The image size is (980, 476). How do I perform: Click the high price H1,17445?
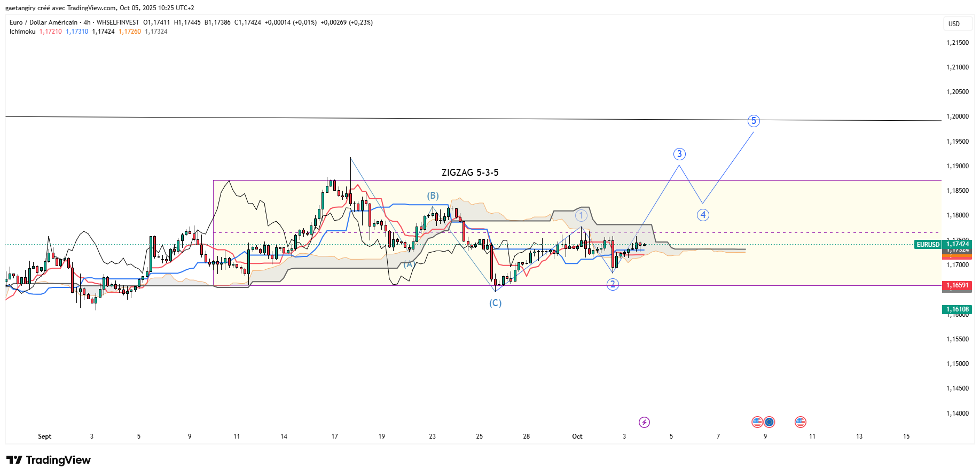click(x=187, y=22)
